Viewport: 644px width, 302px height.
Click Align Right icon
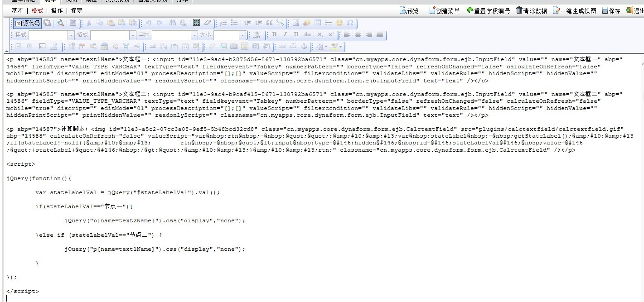tap(369, 34)
